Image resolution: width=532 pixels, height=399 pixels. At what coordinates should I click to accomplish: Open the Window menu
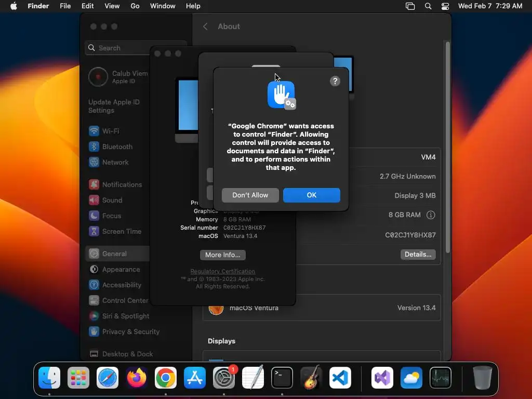163,6
